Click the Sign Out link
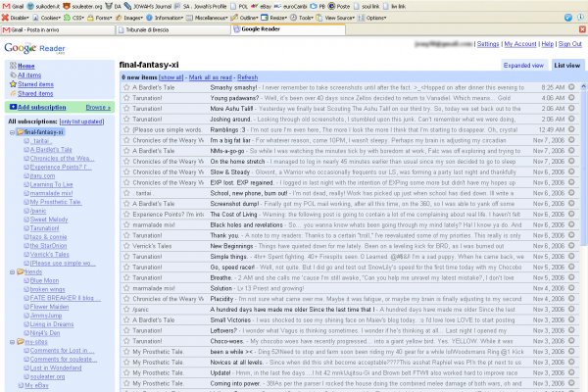This screenshot has height=392, width=588. click(570, 44)
